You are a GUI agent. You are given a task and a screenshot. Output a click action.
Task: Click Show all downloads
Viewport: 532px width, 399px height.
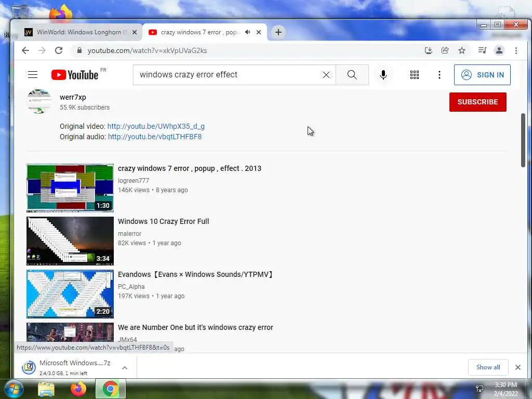coord(488,367)
